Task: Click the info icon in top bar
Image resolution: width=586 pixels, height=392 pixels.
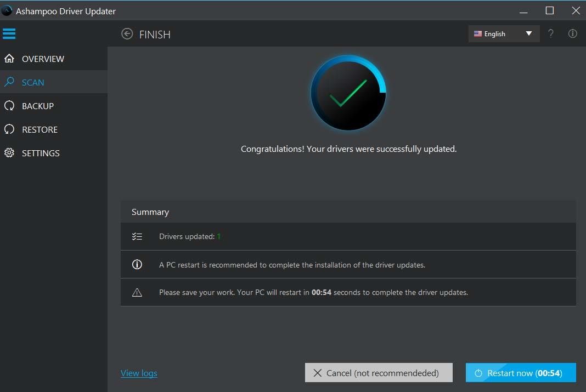Action: coord(572,34)
